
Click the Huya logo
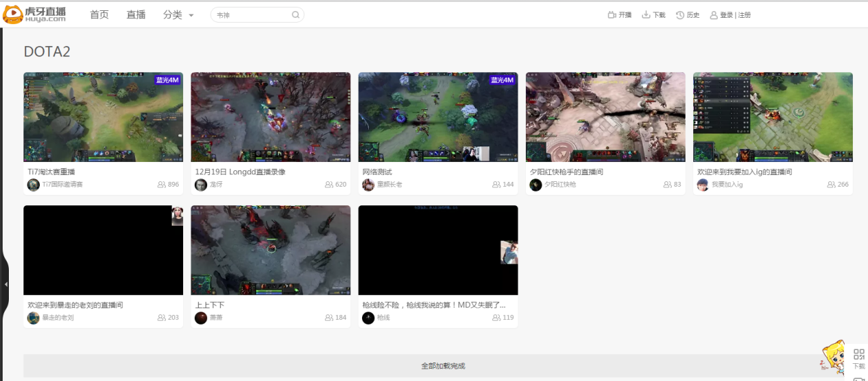[x=35, y=14]
